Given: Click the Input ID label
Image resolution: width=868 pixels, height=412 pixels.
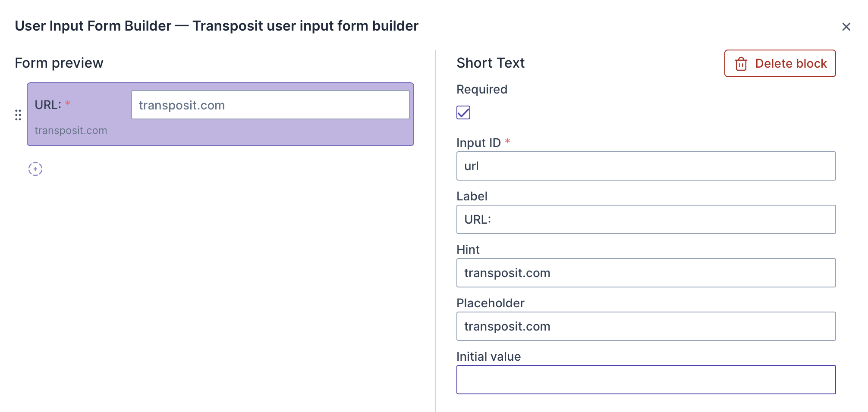Looking at the screenshot, I should click(x=478, y=143).
